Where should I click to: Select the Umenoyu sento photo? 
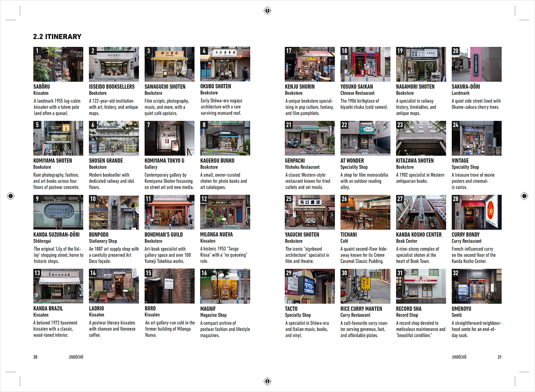point(476,286)
